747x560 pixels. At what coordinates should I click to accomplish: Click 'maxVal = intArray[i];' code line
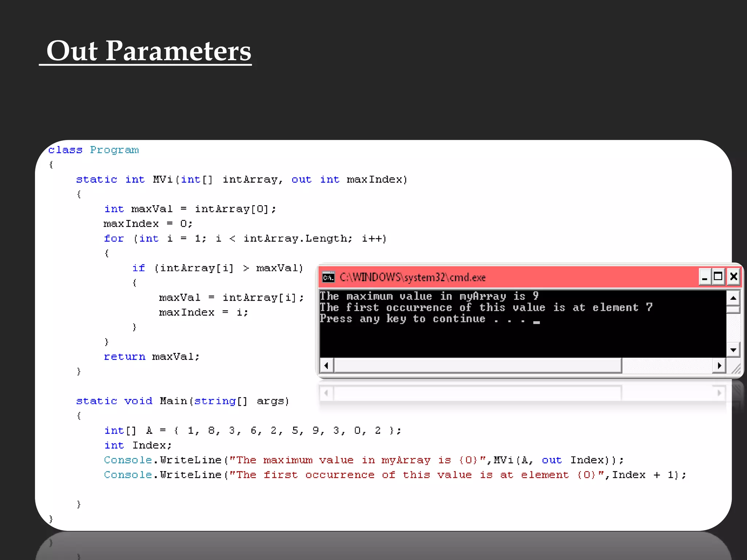232,297
